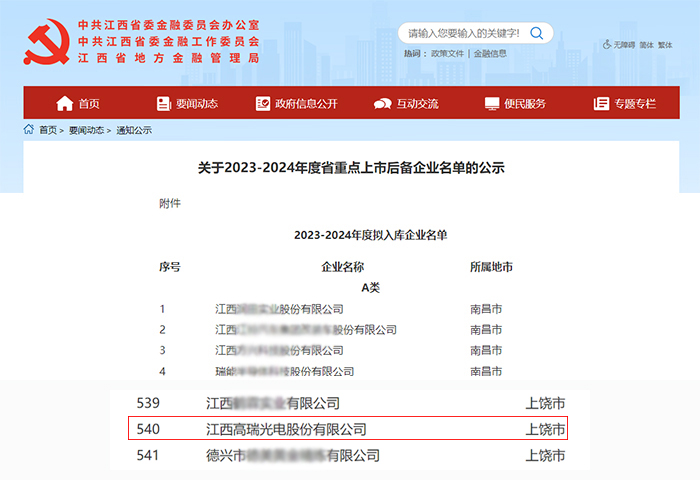Click the 政策文件 hot word link
The width and height of the screenshot is (700, 480).
[x=449, y=53]
